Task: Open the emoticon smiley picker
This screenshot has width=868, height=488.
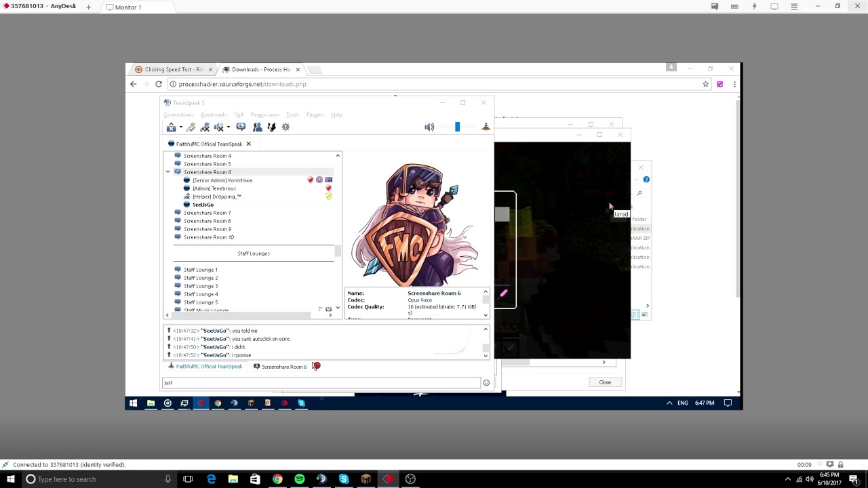Action: tap(486, 383)
